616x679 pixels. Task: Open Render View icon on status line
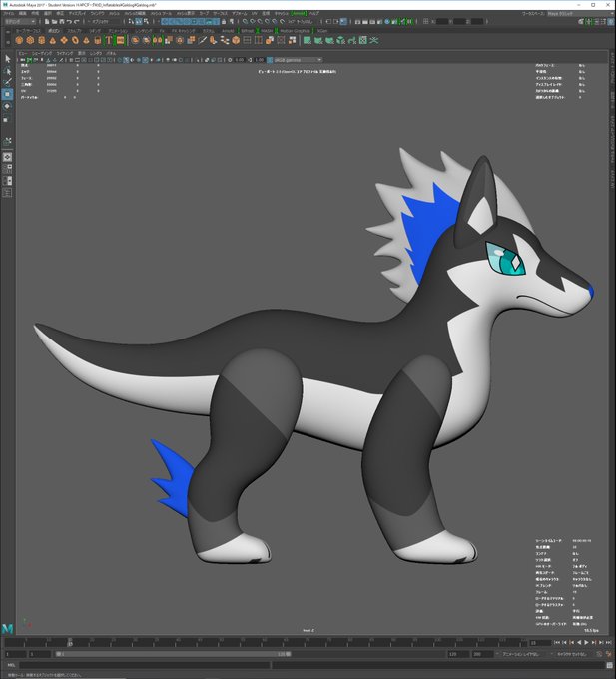358,21
